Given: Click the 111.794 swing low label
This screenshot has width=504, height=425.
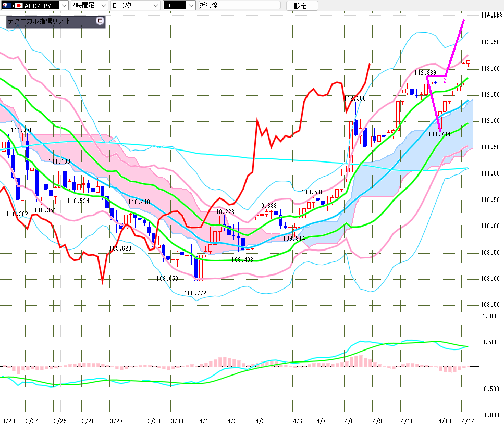Looking at the screenshot, I should (439, 134).
